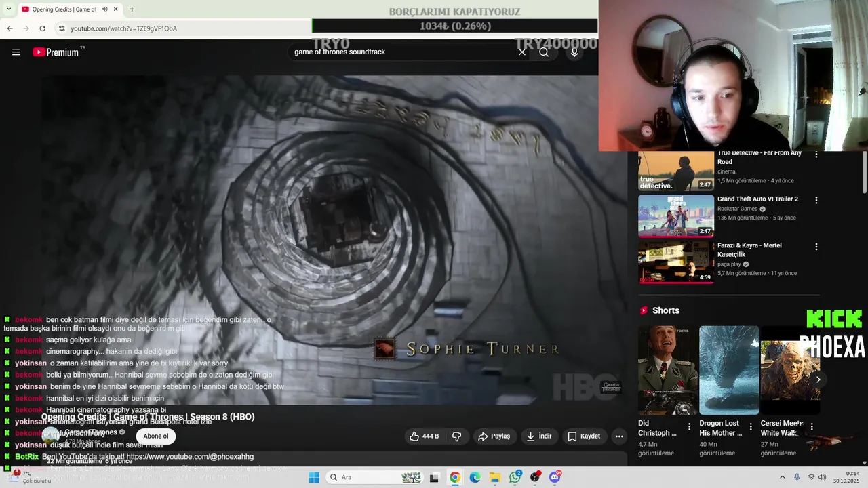Click the tray microphone icon
Image resolution: width=868 pixels, height=488 pixels.
(x=797, y=477)
